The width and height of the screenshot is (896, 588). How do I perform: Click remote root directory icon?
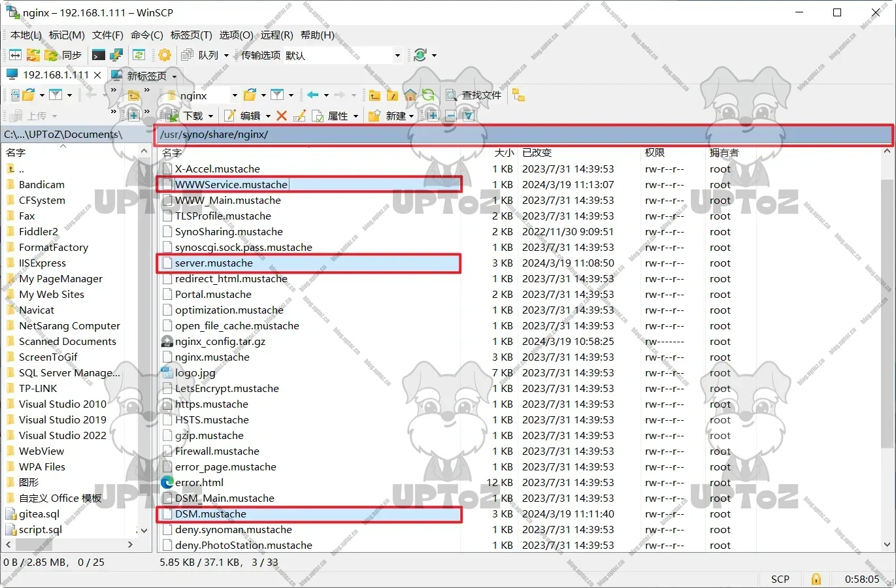point(392,96)
